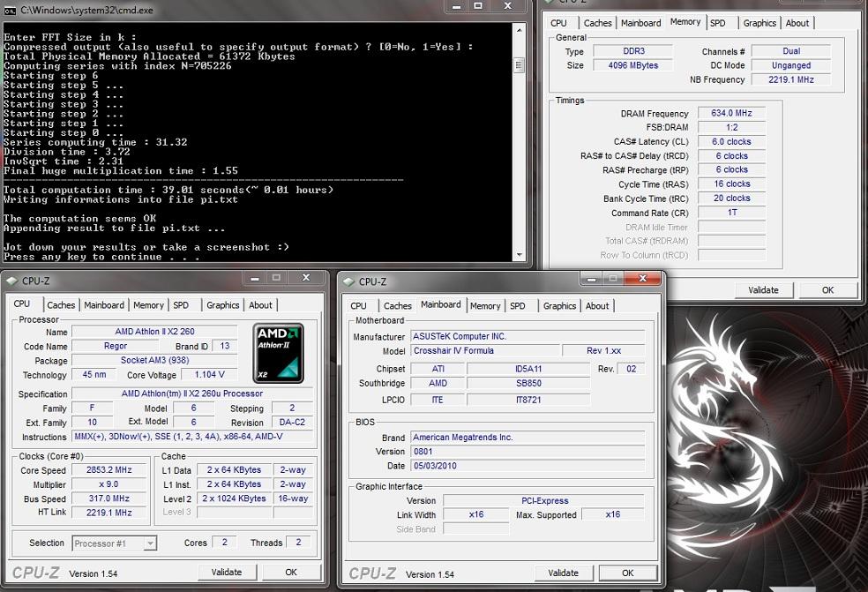
Task: Click Validate in memory CPU-Z window
Action: [763, 290]
